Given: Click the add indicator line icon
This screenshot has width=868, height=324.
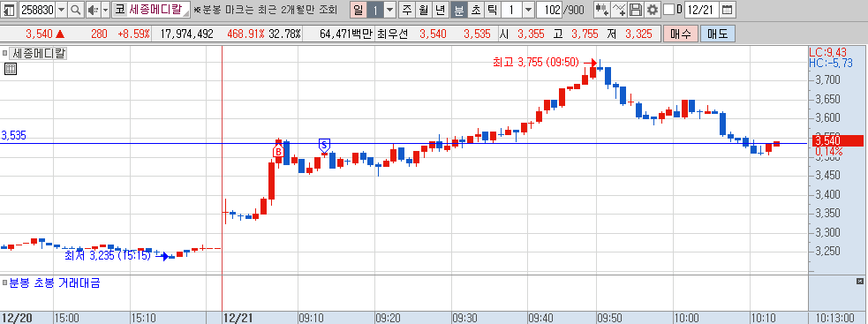Looking at the screenshot, I should 620,10.
